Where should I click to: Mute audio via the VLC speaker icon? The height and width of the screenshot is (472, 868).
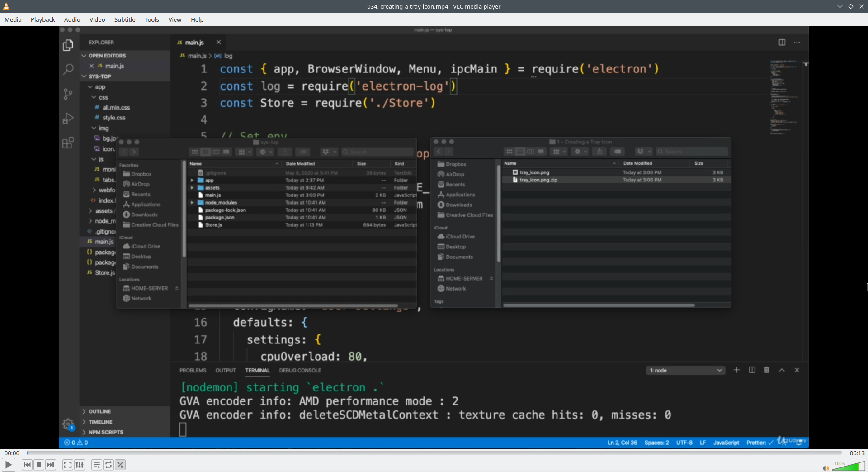(x=826, y=468)
